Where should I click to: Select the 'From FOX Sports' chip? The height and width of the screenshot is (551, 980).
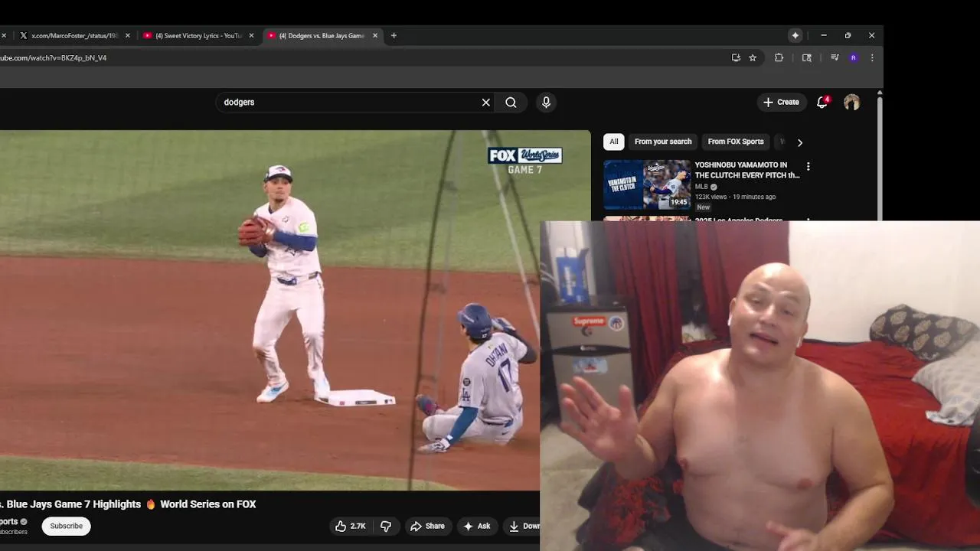736,142
